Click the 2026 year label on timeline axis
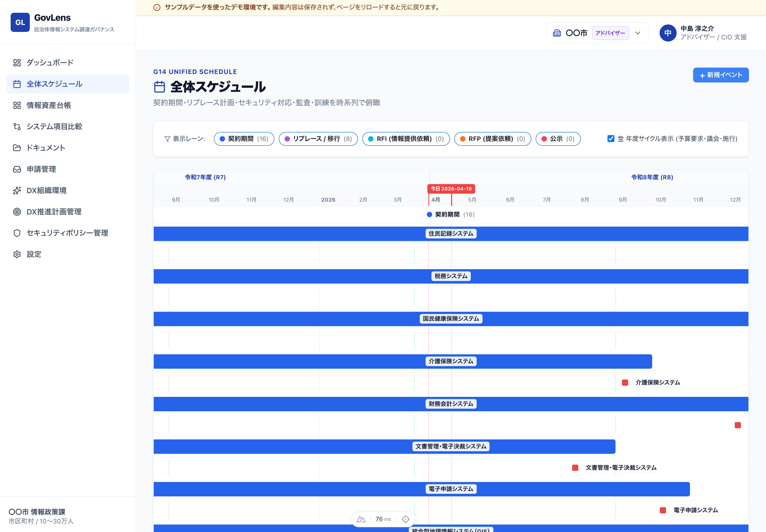Viewport: 766px width, 532px height. pyautogui.click(x=328, y=200)
